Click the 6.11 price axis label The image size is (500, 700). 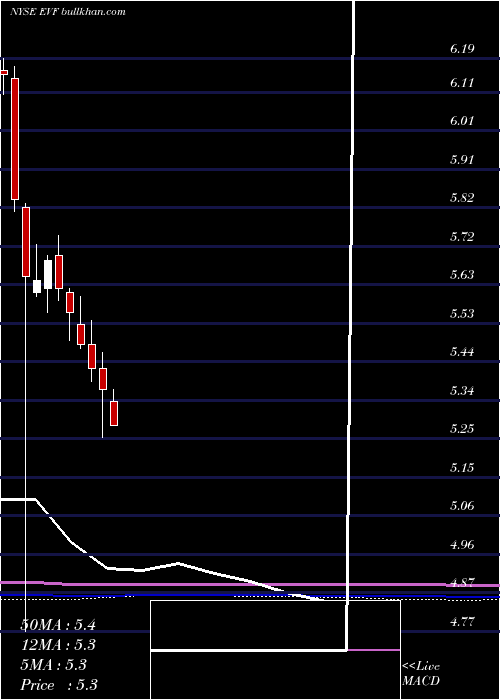coord(462,83)
